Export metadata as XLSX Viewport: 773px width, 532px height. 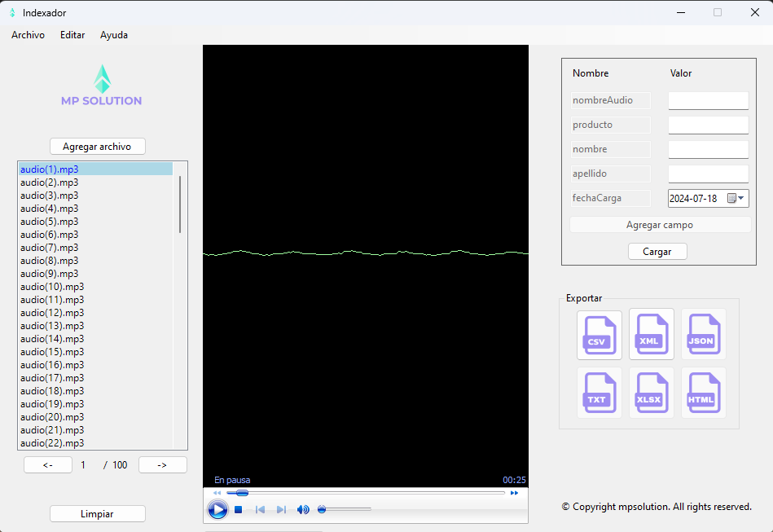coord(652,393)
